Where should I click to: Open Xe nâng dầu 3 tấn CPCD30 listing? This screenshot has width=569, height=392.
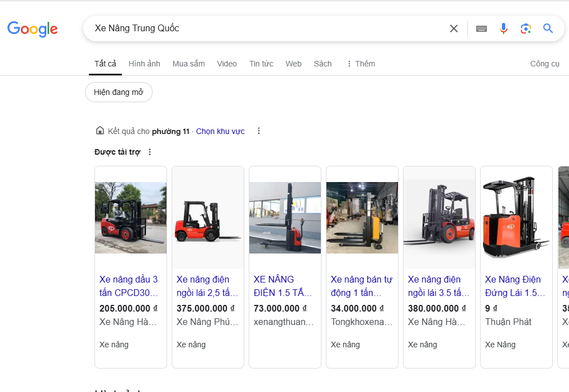[x=129, y=286]
